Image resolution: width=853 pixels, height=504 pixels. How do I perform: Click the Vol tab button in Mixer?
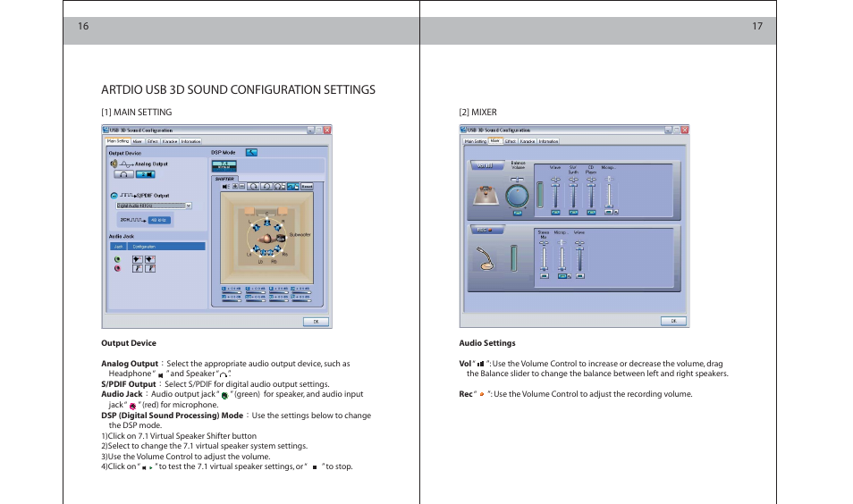point(486,166)
